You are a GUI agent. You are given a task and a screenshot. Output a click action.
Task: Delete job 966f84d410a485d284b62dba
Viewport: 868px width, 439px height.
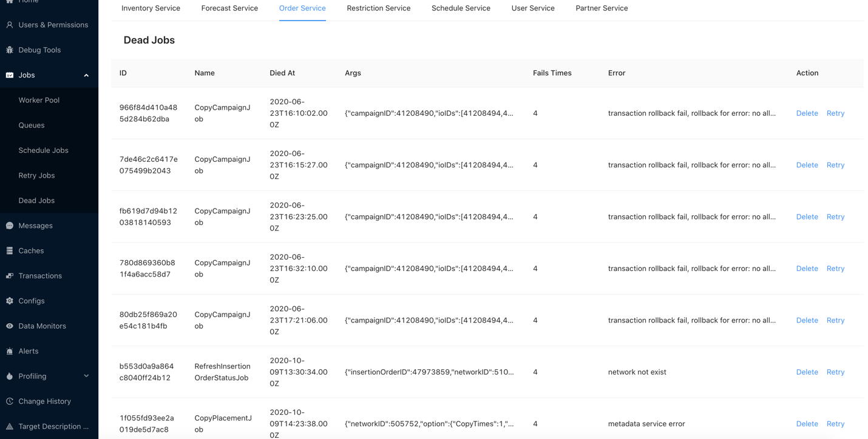[807, 113]
